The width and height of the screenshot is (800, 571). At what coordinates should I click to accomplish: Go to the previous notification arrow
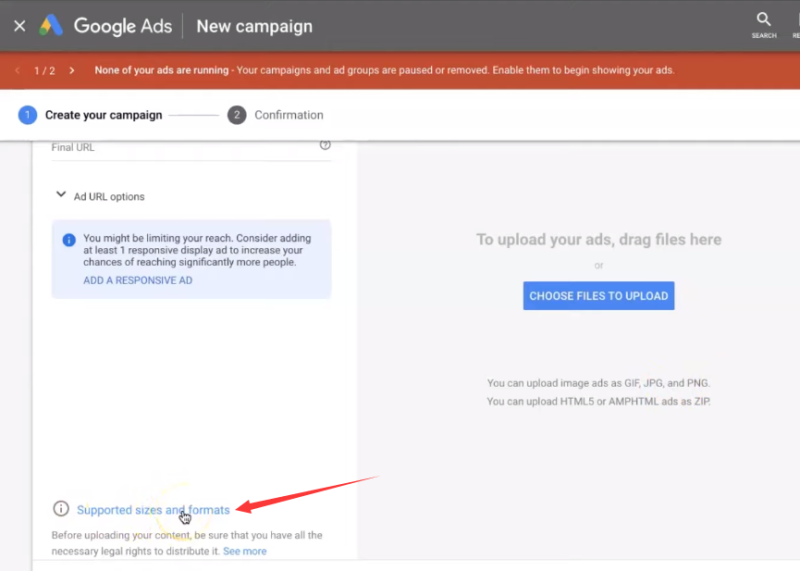[17, 71]
